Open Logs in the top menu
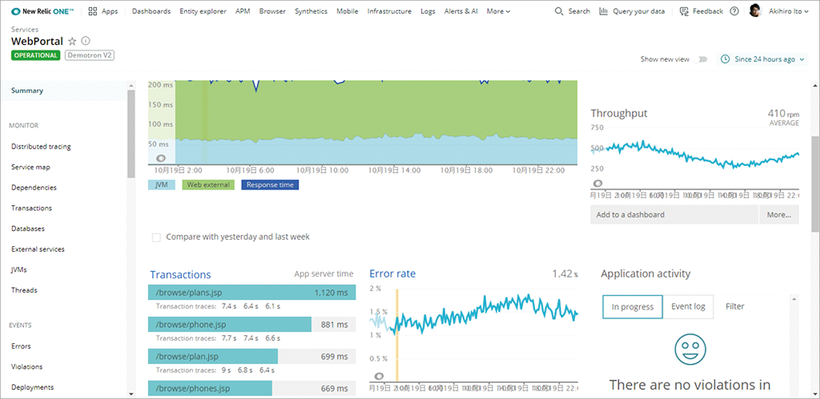 [x=428, y=11]
